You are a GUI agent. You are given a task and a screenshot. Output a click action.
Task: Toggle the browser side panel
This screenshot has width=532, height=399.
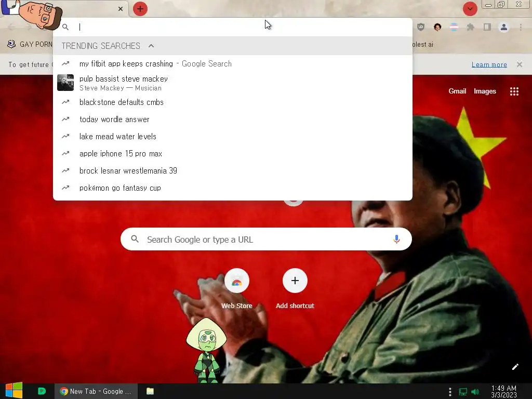point(487,27)
